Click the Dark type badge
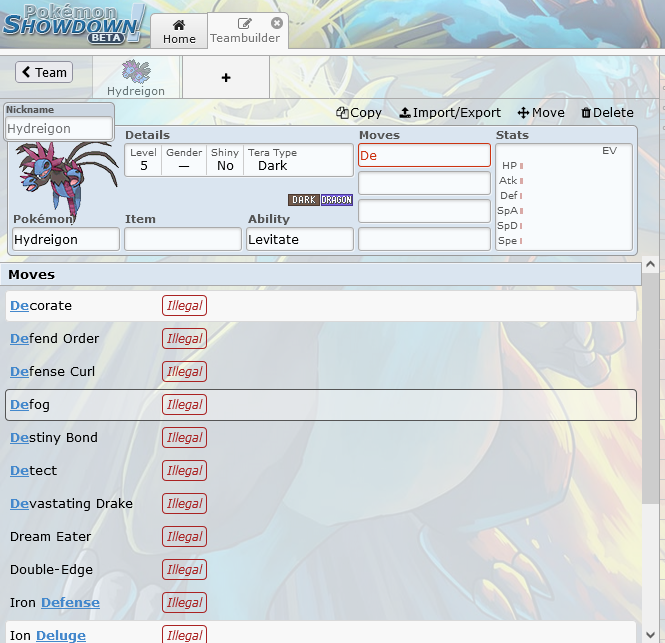Image resolution: width=665 pixels, height=643 pixels. pos(304,200)
